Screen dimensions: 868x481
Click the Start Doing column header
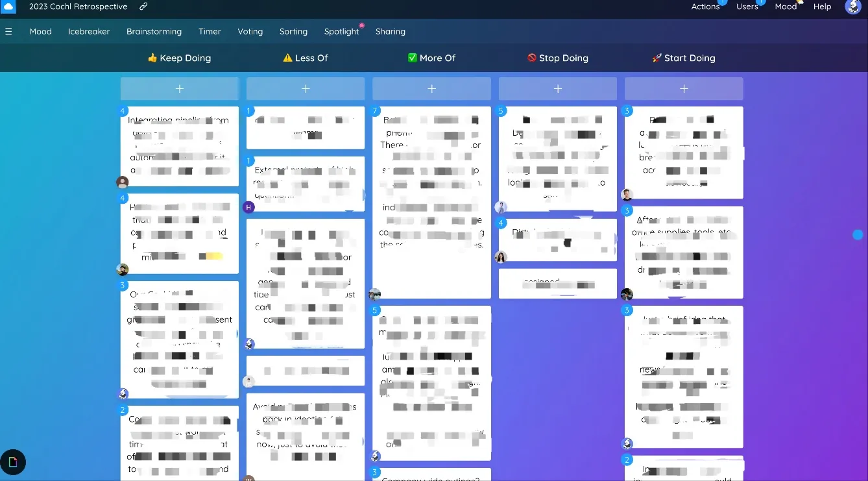click(x=684, y=58)
